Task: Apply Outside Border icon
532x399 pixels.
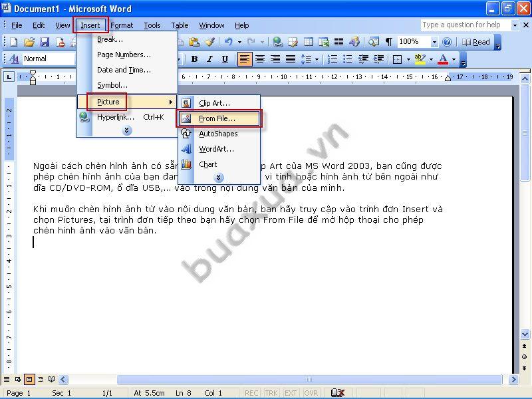Action: (397, 59)
